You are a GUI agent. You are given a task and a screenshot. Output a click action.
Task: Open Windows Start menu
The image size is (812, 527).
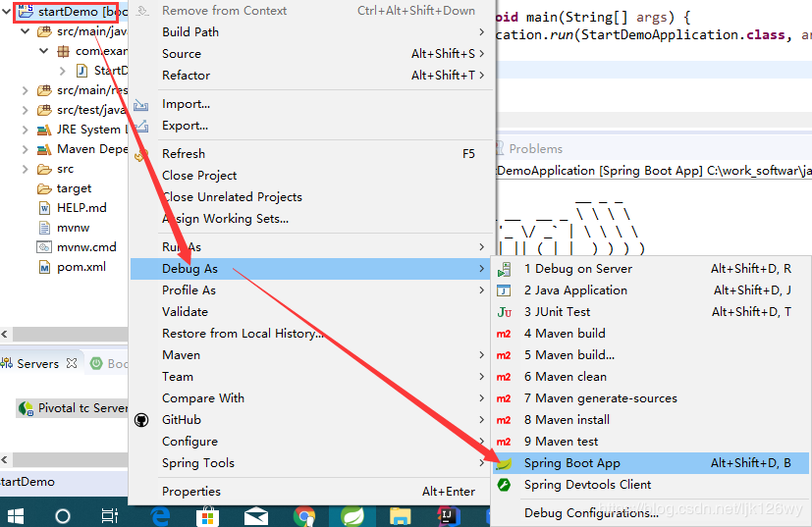coord(15,515)
